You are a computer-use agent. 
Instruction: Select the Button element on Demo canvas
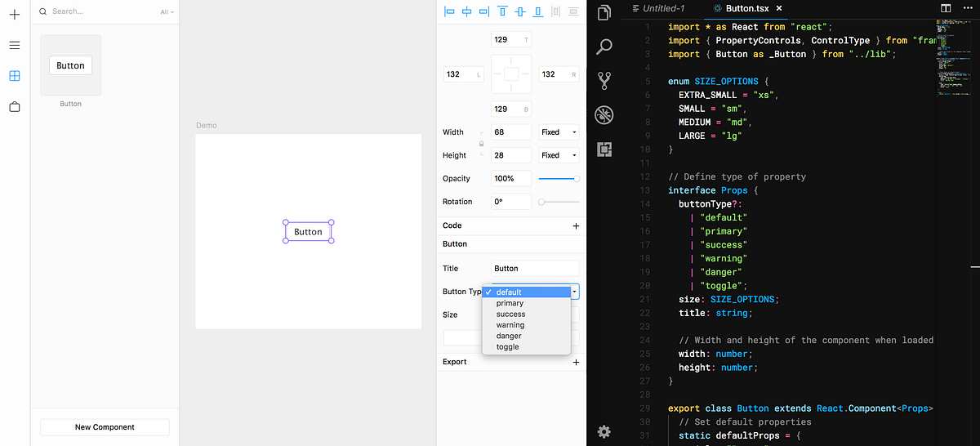click(x=309, y=232)
